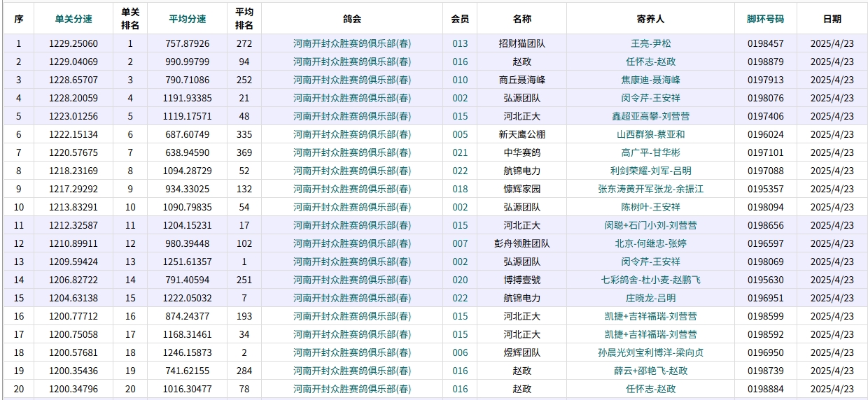
Task: Open member number 021 link
Action: tap(460, 152)
